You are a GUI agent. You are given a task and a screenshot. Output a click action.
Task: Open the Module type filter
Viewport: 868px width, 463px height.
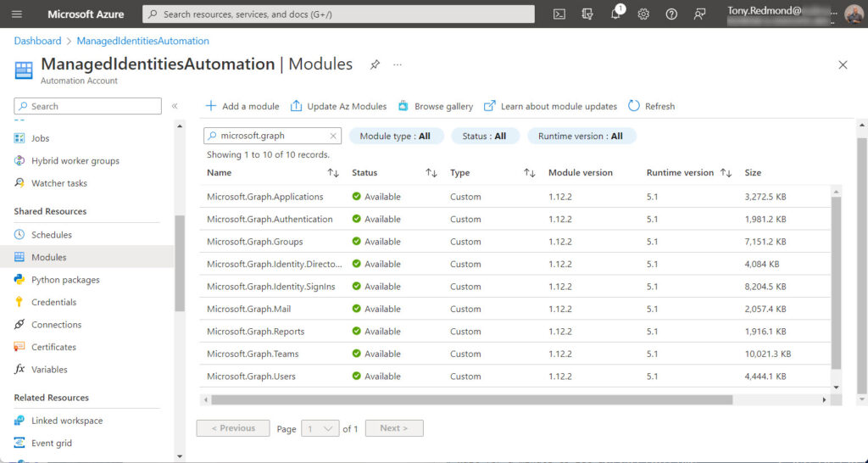pos(395,136)
